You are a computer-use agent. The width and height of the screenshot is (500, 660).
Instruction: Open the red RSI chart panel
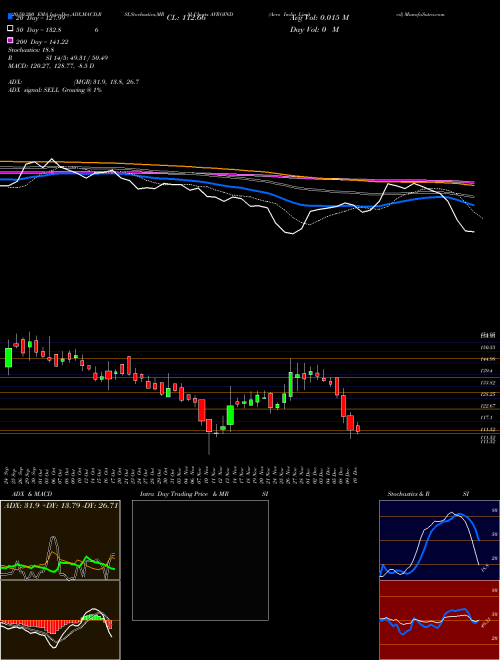coord(439,620)
